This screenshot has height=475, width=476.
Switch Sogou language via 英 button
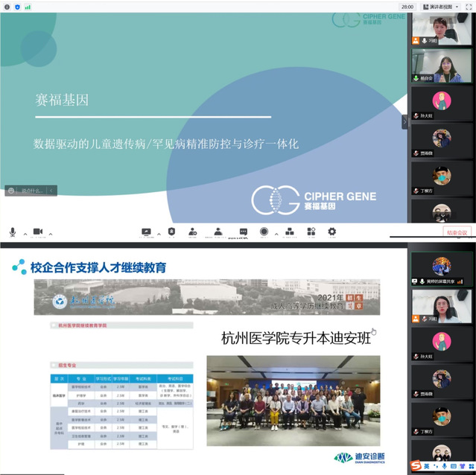coord(427,466)
